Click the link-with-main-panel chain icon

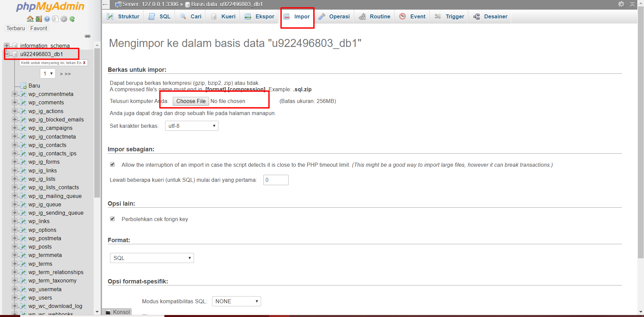(88, 36)
